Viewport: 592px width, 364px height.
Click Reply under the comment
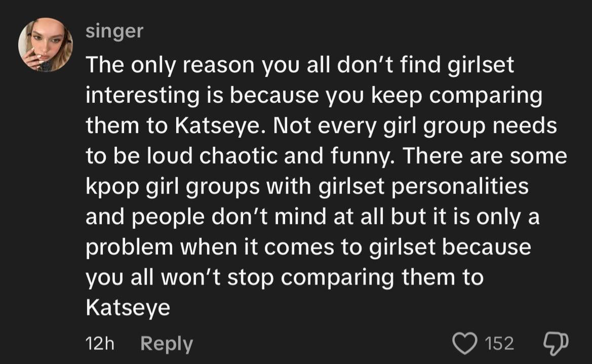(167, 344)
